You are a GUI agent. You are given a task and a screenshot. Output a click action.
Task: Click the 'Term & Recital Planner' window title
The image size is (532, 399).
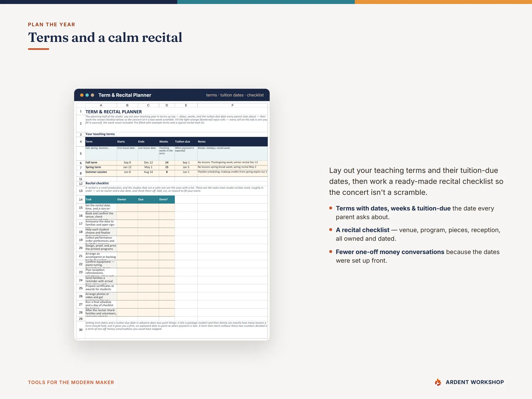pyautogui.click(x=125, y=95)
